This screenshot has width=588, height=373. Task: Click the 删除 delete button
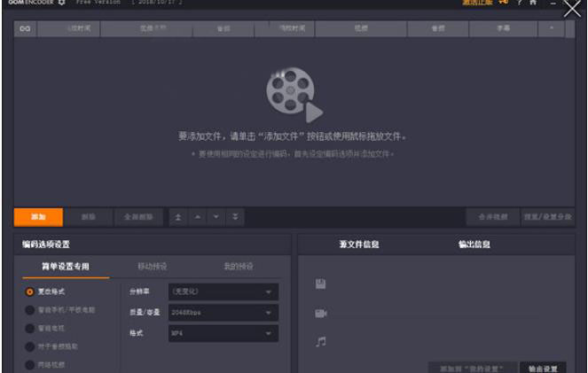[88, 217]
